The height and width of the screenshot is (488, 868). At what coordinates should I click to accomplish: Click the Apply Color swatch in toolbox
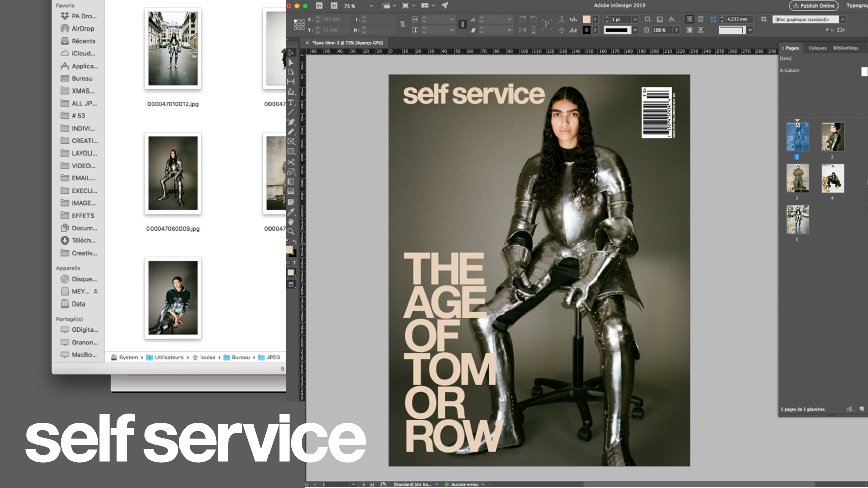tap(291, 272)
